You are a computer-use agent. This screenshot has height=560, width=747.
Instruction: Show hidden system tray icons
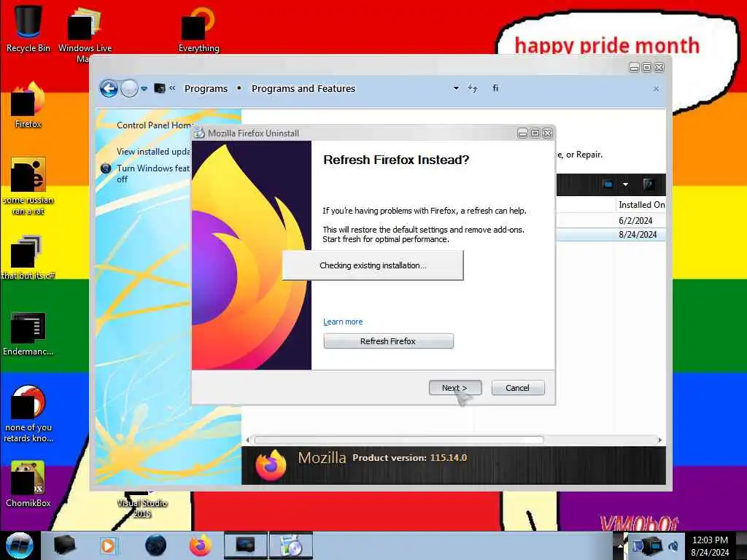pos(620,545)
